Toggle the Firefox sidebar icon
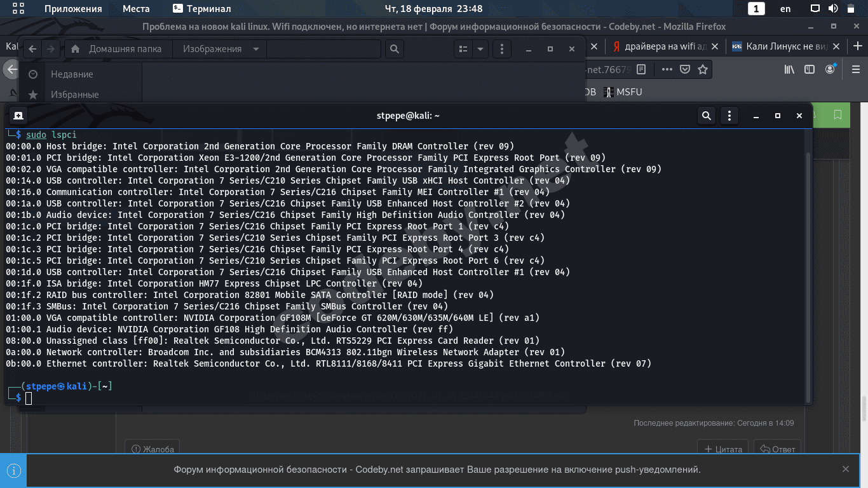This screenshot has width=868, height=488. tap(810, 69)
